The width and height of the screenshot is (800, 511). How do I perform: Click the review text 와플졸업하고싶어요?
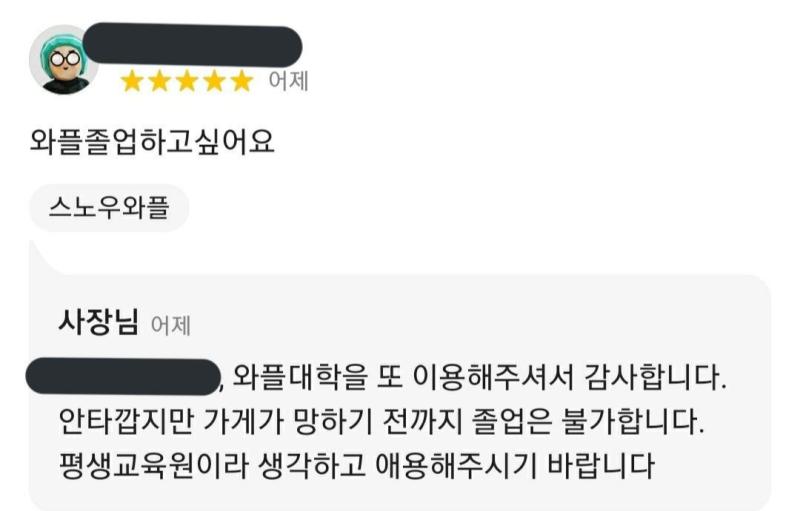pyautogui.click(x=153, y=141)
